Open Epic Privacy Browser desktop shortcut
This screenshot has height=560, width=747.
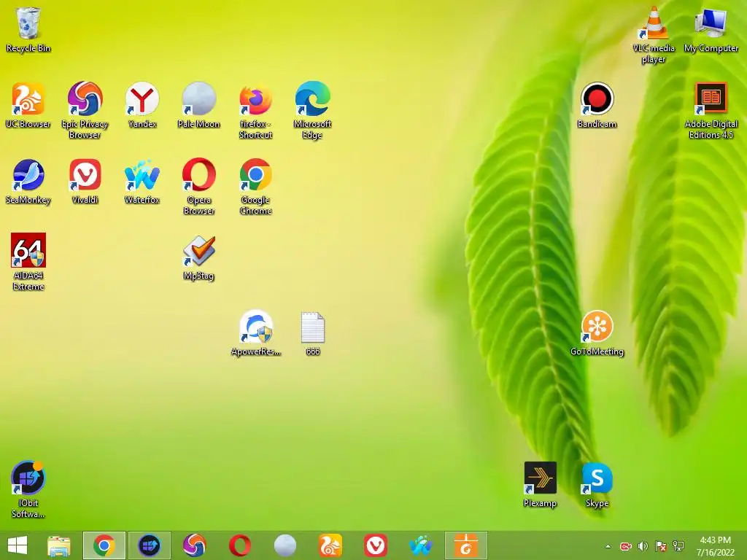(x=85, y=110)
